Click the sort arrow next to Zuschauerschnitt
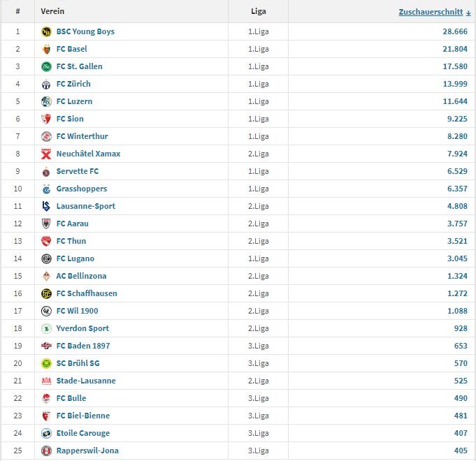The image size is (476, 461). [x=468, y=13]
